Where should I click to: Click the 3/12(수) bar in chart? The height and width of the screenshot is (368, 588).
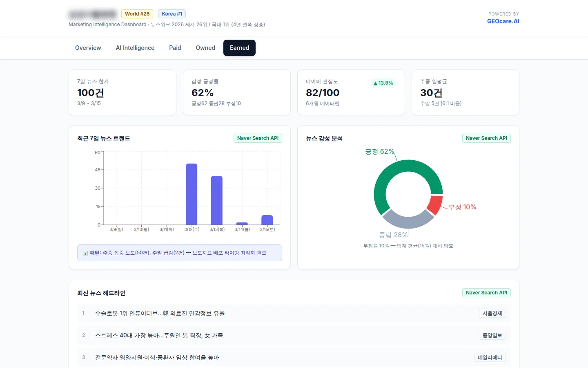click(192, 194)
